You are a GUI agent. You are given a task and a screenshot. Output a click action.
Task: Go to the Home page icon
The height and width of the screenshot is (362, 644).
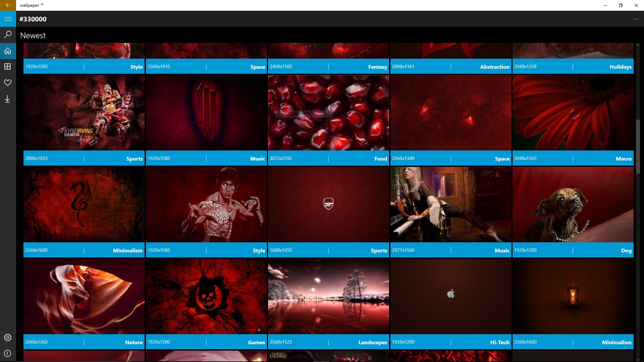tap(8, 51)
